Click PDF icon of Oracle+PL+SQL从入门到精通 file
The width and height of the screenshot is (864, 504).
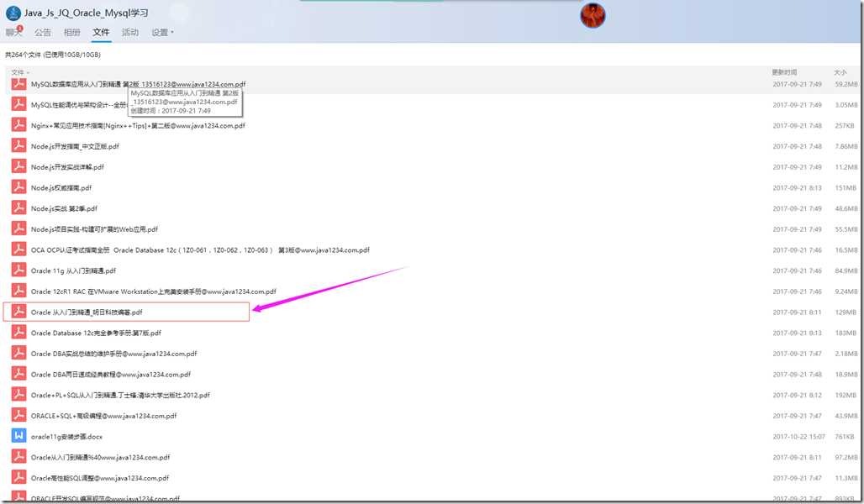[x=18, y=395]
